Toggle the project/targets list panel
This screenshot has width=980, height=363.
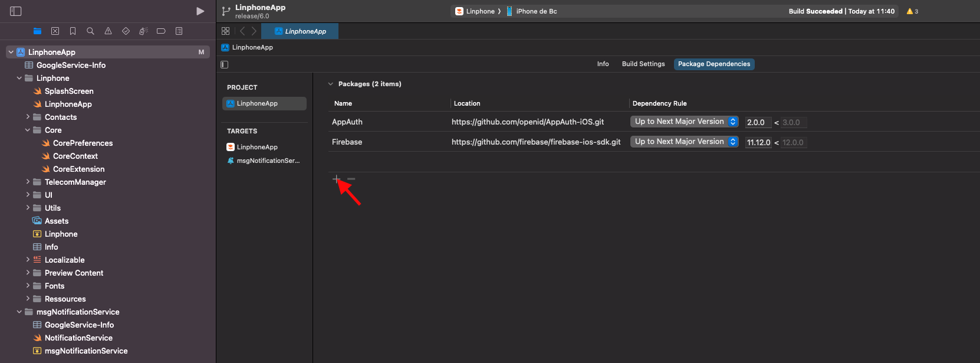[224, 64]
